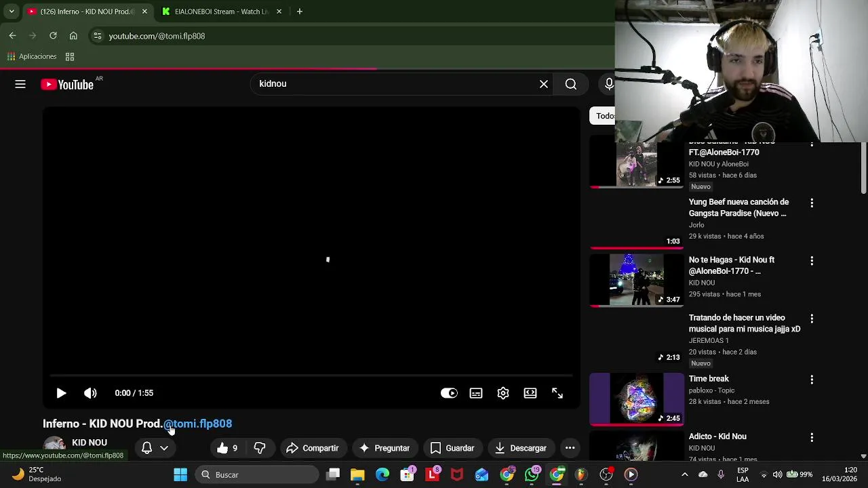Open player settings gear
Viewport: 868px width, 488px height.
(503, 393)
